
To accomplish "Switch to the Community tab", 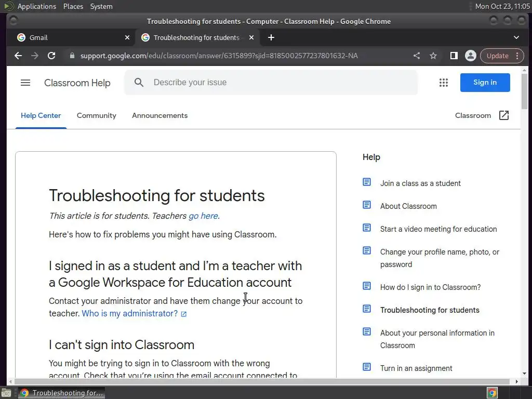I will (96, 116).
